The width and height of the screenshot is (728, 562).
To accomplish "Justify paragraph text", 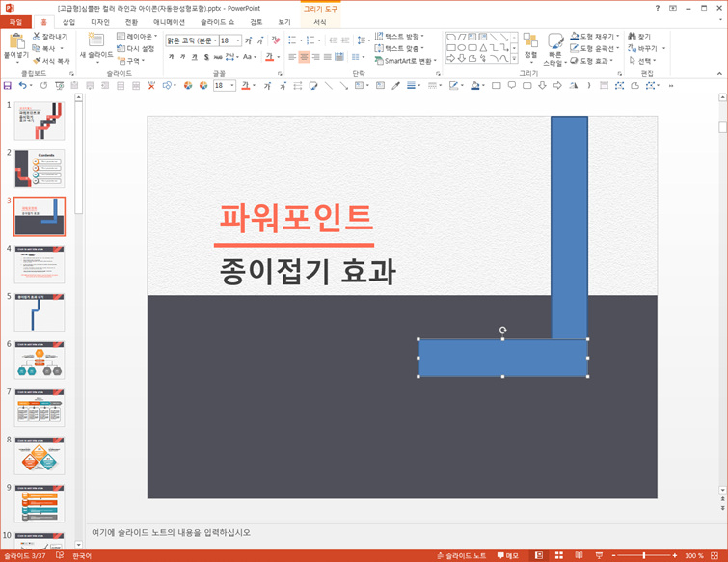I will click(327, 57).
